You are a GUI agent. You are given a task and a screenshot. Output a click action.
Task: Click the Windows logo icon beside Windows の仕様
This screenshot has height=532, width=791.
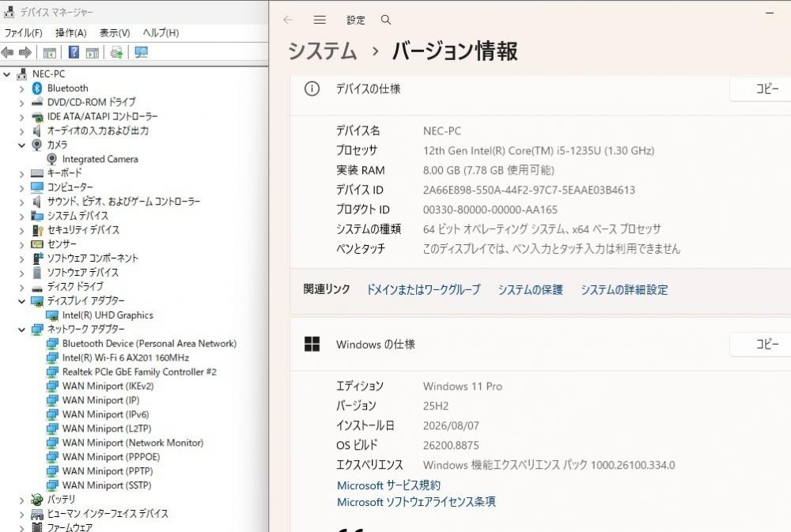tap(312, 344)
